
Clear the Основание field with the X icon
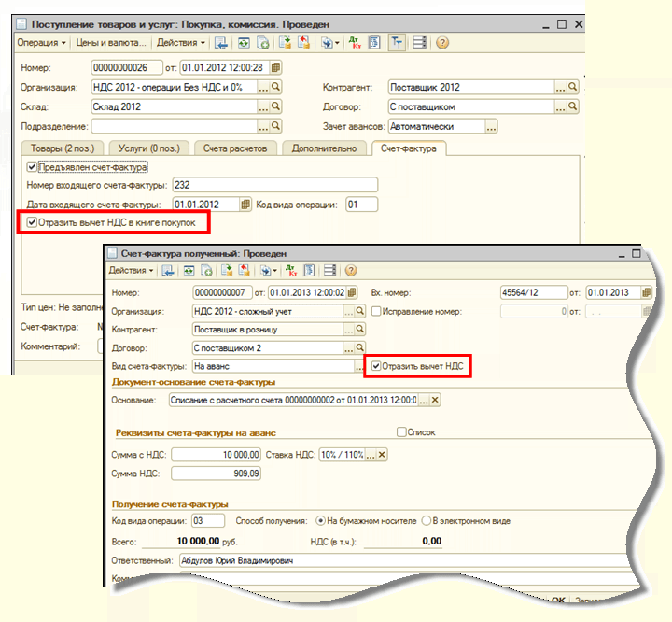pos(435,400)
